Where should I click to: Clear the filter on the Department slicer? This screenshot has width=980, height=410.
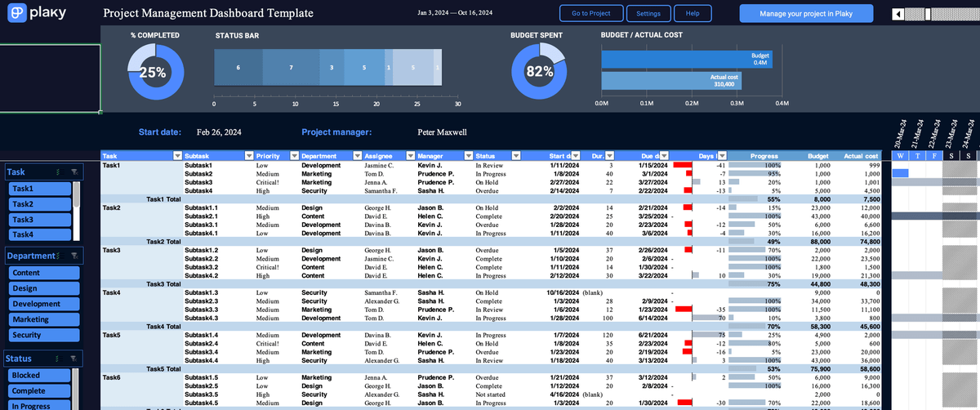(x=74, y=256)
